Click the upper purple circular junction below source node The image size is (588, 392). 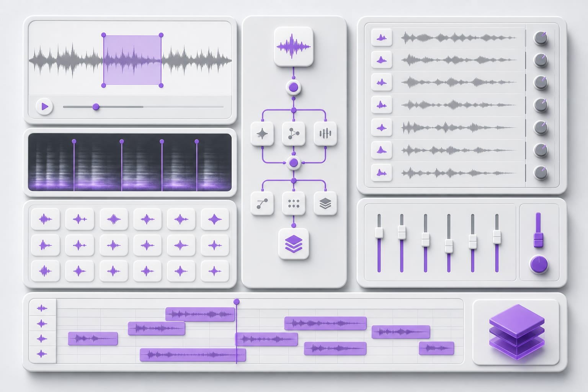pyautogui.click(x=294, y=88)
